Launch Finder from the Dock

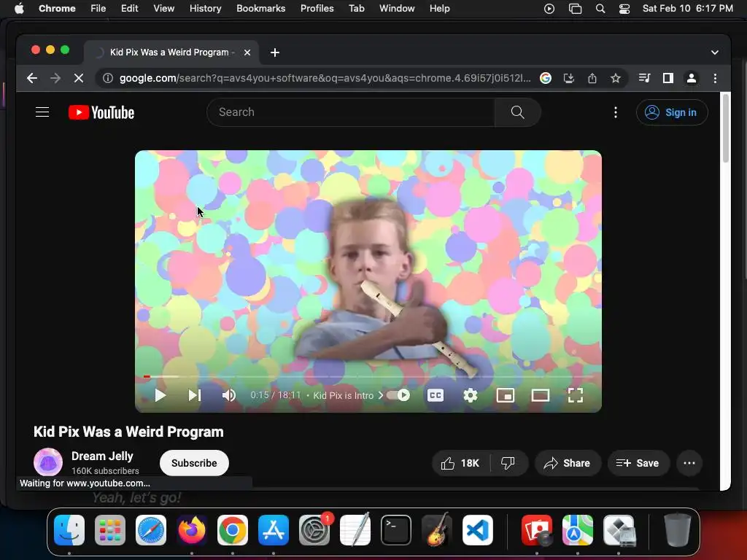point(69,530)
